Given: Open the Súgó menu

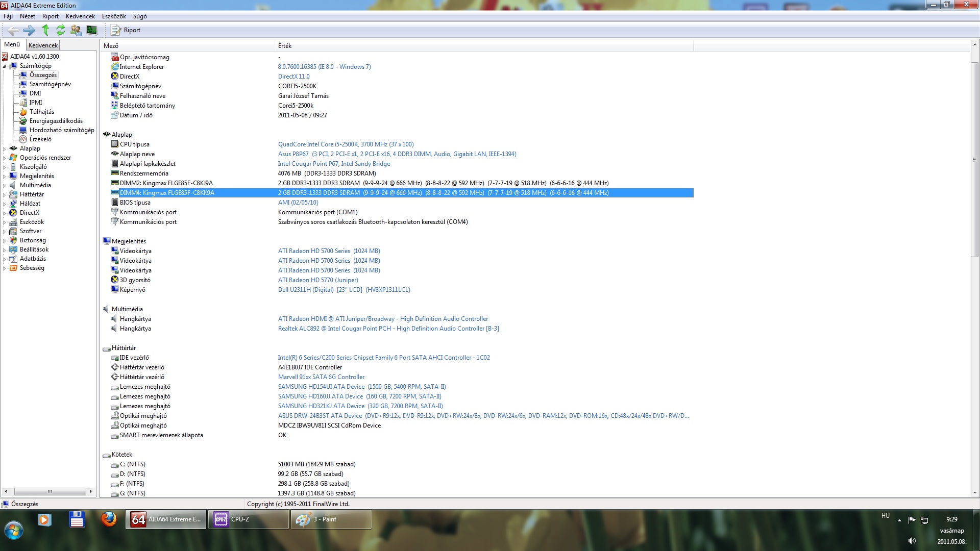Looking at the screenshot, I should (140, 16).
